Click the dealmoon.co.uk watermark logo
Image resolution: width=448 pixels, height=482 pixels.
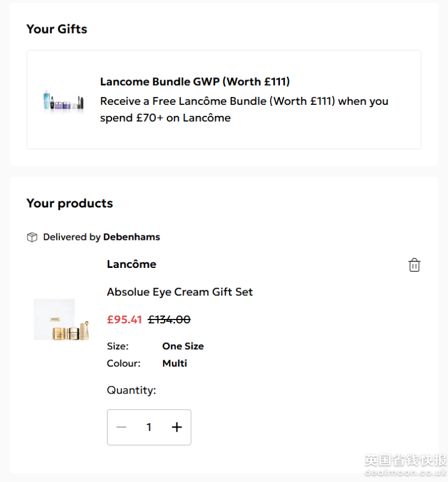(405, 465)
